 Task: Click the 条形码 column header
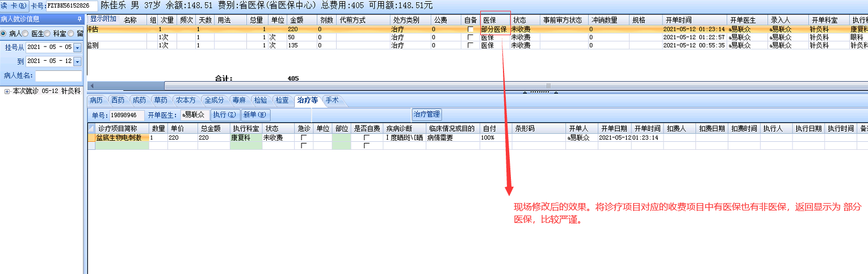(x=539, y=129)
